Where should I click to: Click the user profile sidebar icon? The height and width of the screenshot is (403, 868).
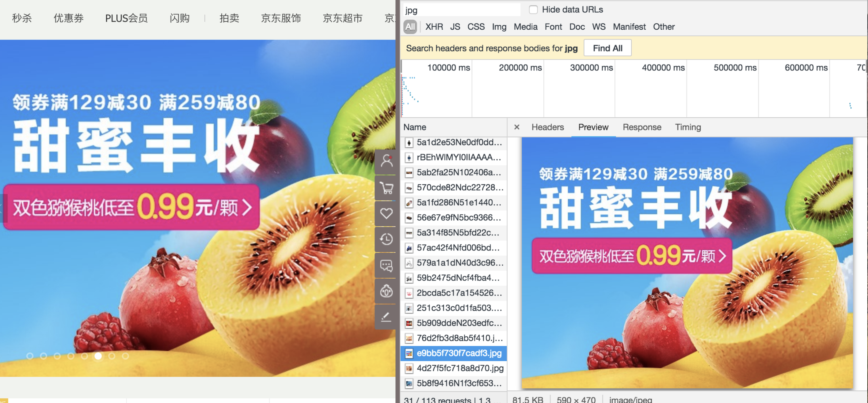(x=386, y=162)
